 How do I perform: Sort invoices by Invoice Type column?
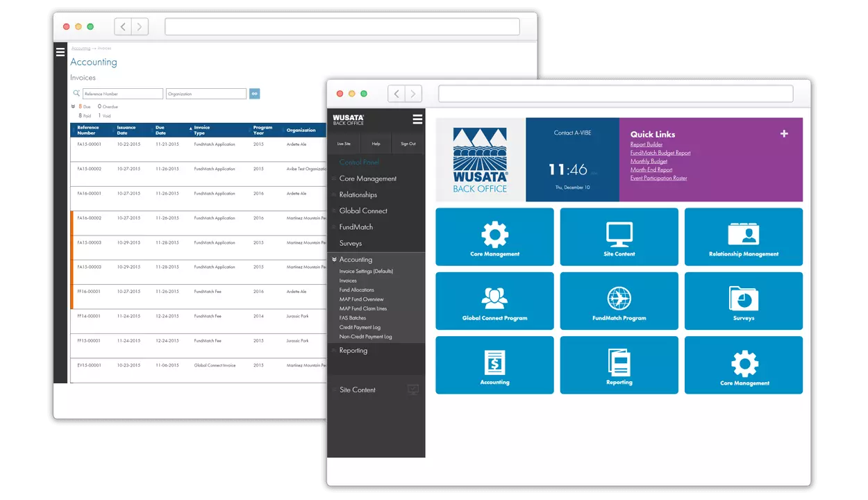click(203, 131)
